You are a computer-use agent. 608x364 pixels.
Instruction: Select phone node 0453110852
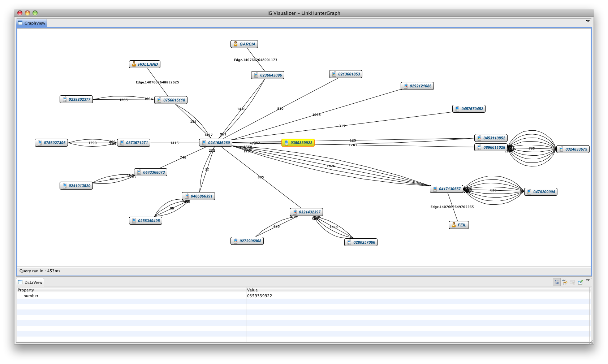491,138
